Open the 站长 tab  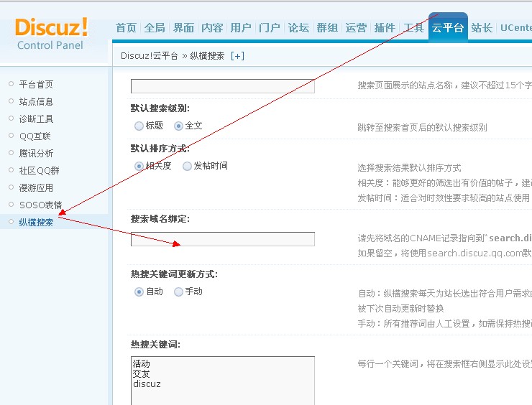pyautogui.click(x=482, y=27)
